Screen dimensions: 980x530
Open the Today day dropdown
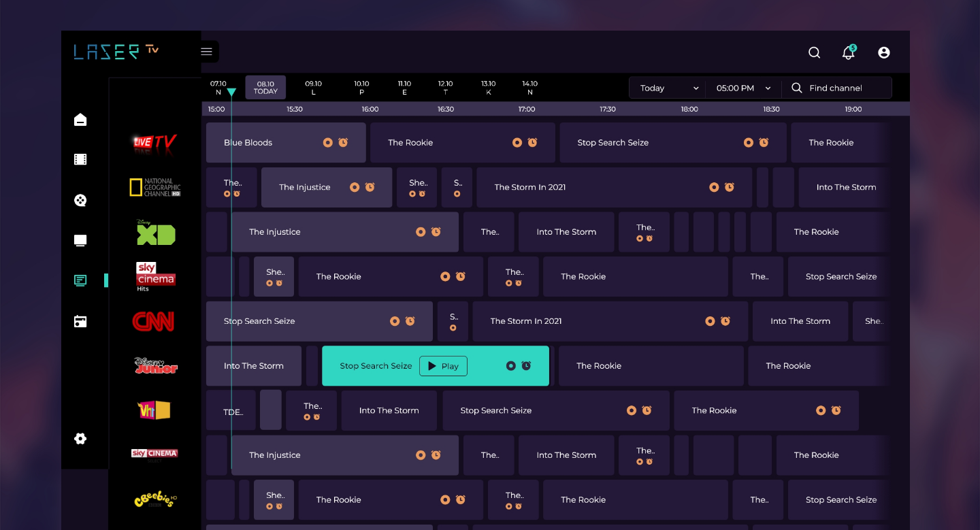669,88
